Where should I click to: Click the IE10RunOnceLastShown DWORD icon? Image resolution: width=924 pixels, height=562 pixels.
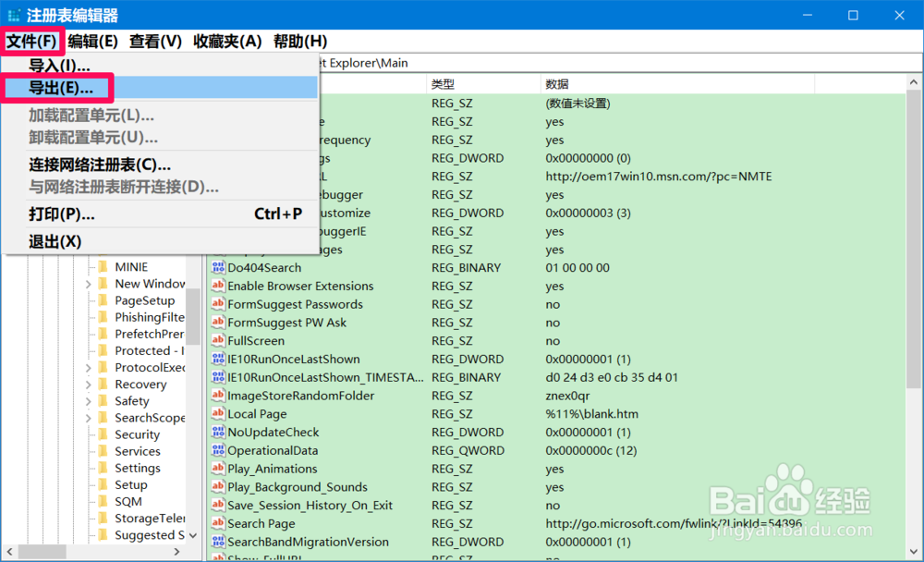pos(218,359)
